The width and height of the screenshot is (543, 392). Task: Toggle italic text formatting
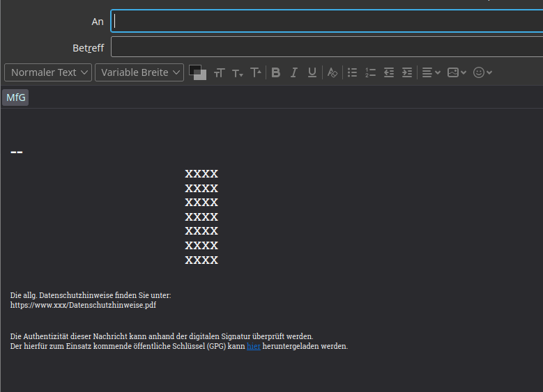point(294,72)
